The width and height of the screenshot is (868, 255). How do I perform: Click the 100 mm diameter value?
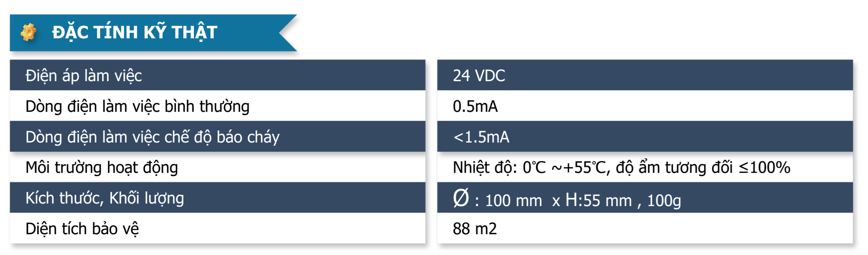pyautogui.click(x=513, y=200)
